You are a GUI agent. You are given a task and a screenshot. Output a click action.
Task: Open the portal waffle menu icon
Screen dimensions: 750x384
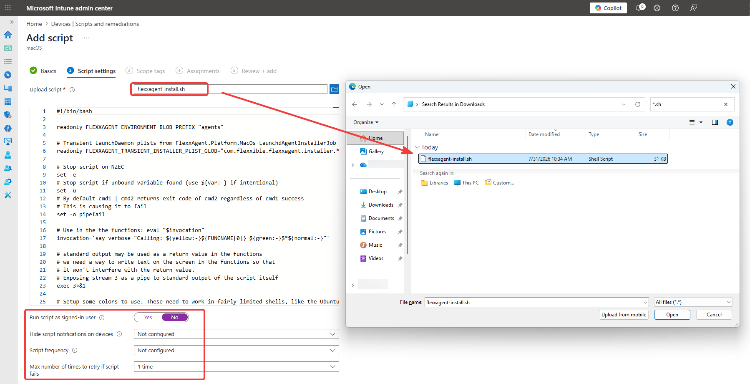pos(7,8)
